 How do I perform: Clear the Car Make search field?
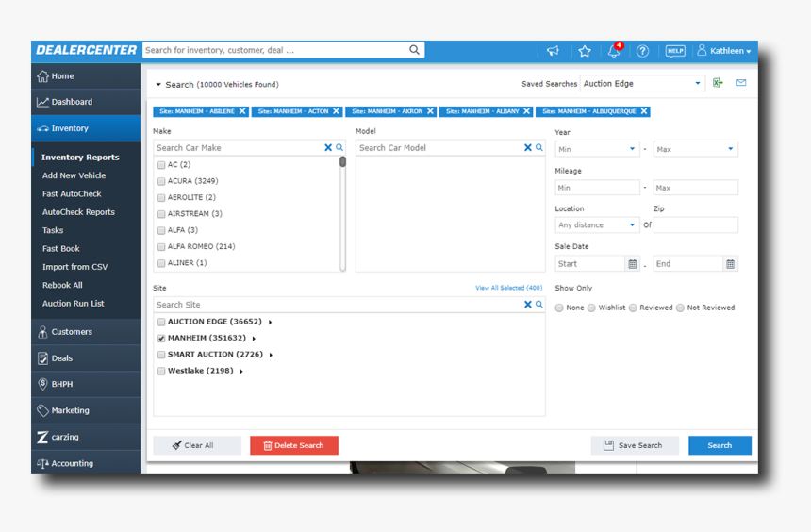tap(328, 147)
